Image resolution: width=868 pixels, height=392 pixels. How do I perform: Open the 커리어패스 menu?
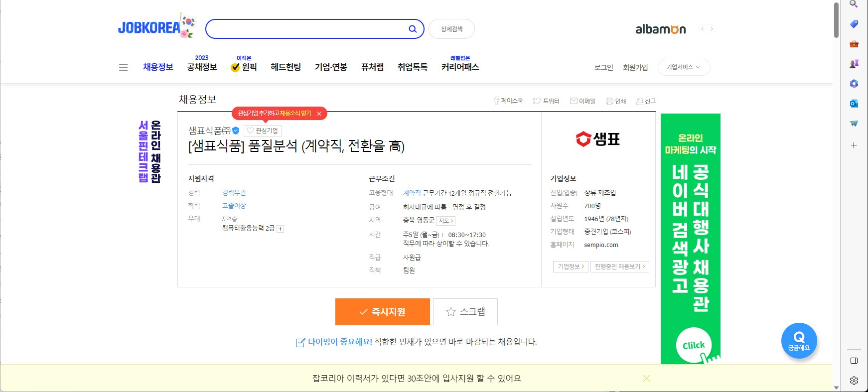click(460, 67)
